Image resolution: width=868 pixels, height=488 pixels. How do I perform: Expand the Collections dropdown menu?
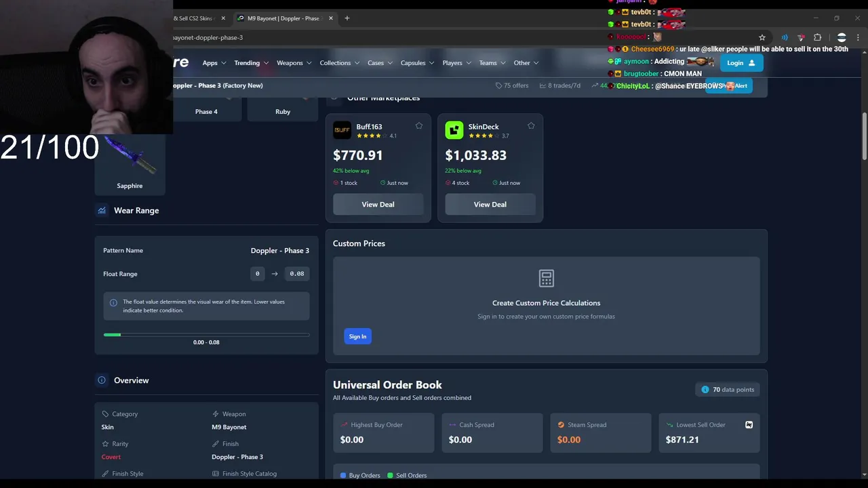(340, 63)
